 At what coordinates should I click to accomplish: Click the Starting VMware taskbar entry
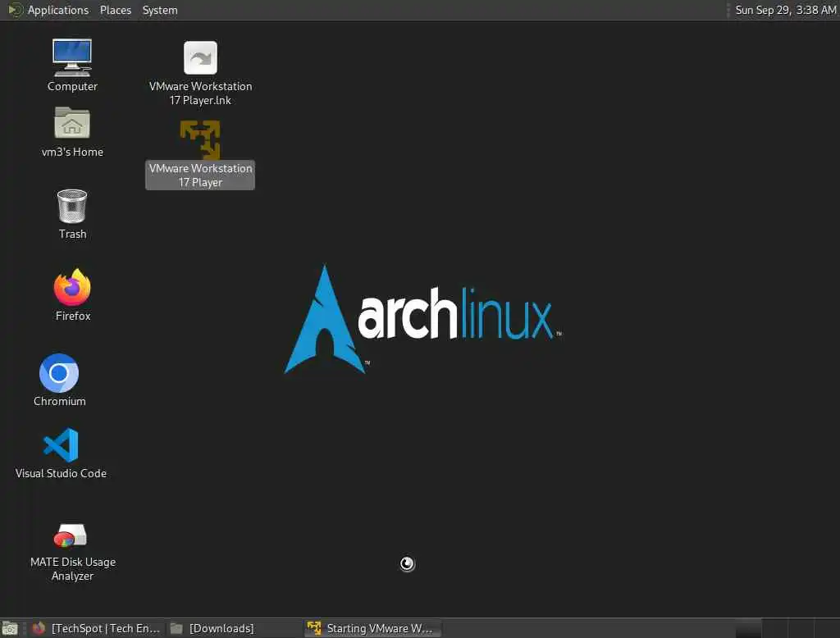[x=373, y=628]
